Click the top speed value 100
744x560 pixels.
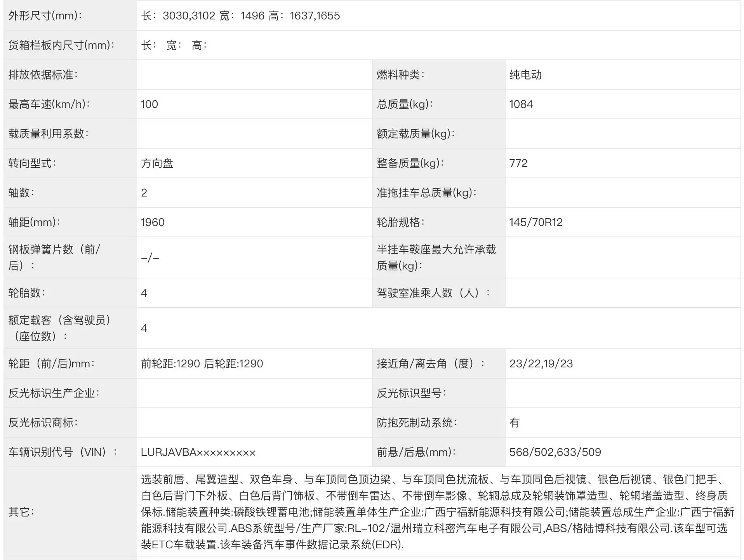149,104
